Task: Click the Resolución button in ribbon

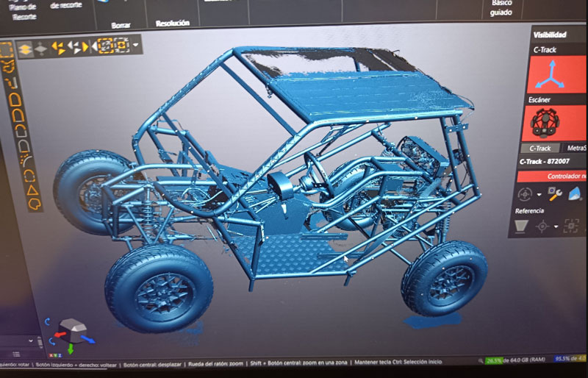Action: click(173, 23)
